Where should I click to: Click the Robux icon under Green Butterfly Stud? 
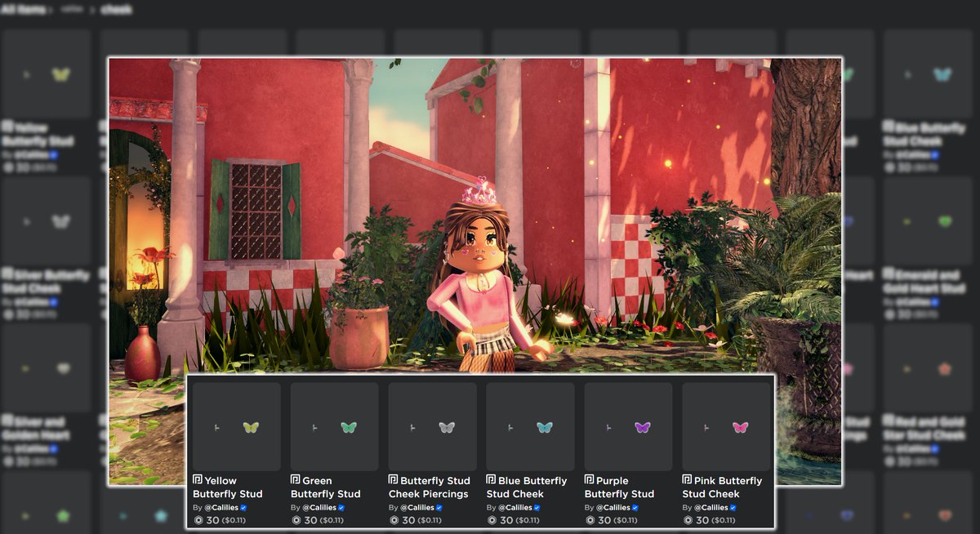coord(296,520)
